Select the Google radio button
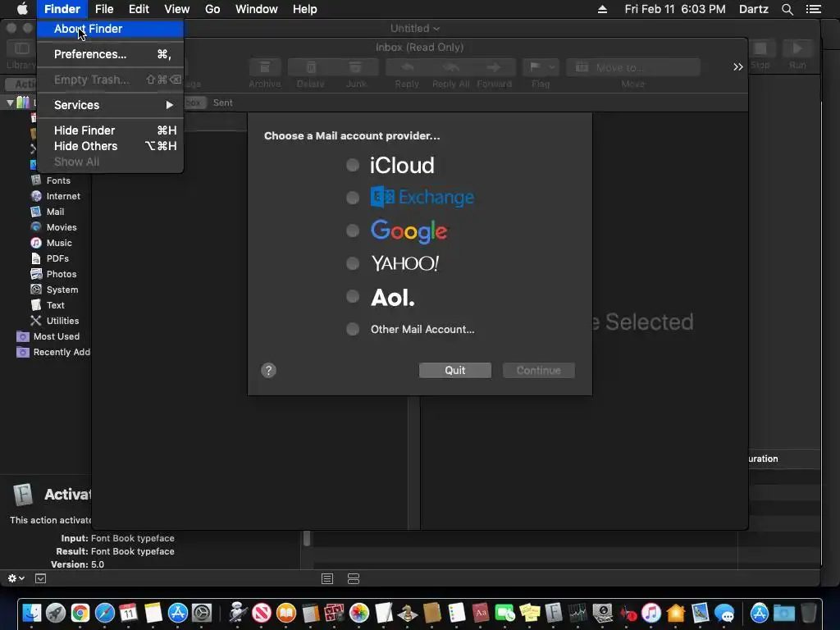The width and height of the screenshot is (840, 630). point(353,231)
